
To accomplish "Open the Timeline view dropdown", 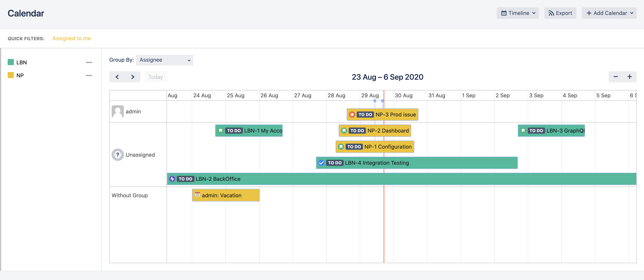I will 517,13.
